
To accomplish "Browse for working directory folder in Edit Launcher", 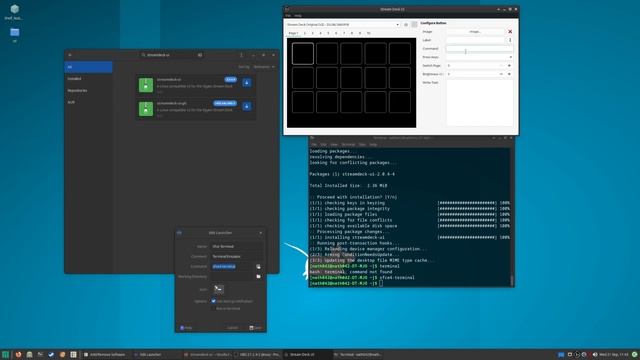I will [258, 276].
